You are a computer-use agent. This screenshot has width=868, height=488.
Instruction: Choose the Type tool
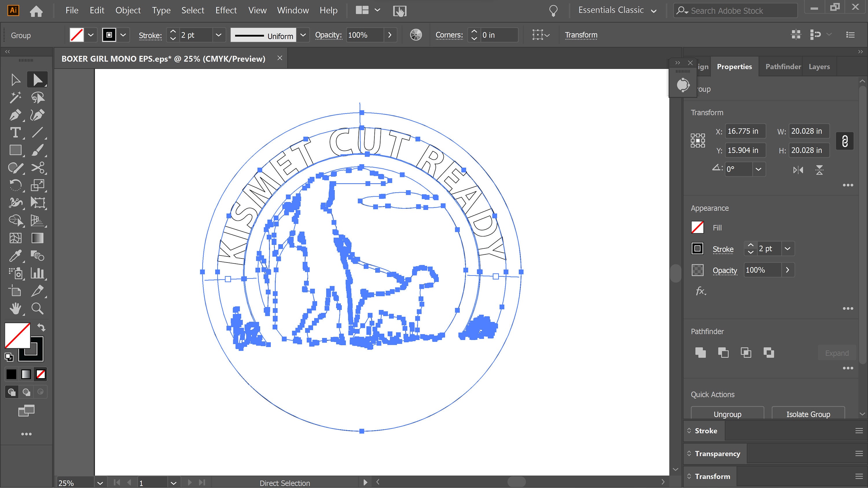pyautogui.click(x=16, y=133)
